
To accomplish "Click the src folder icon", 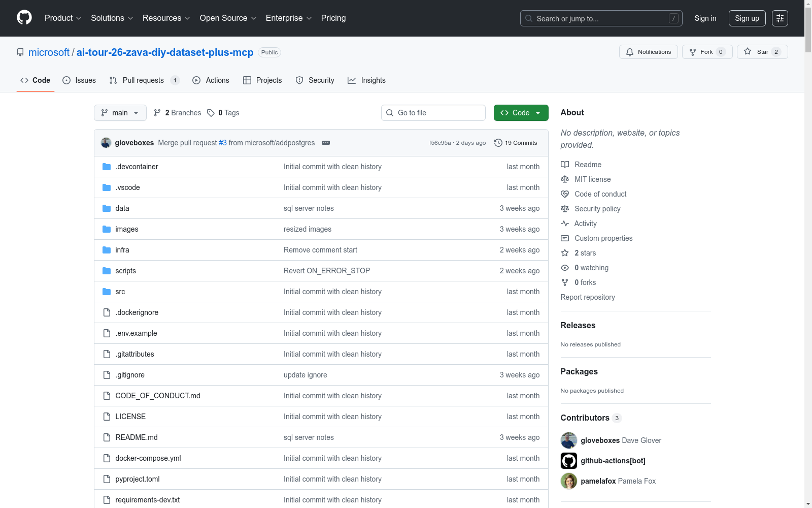I will [x=107, y=292].
